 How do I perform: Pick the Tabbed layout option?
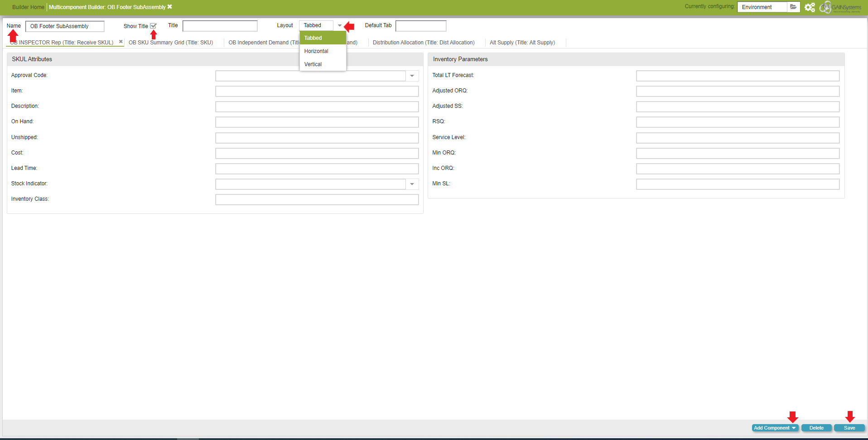point(313,38)
